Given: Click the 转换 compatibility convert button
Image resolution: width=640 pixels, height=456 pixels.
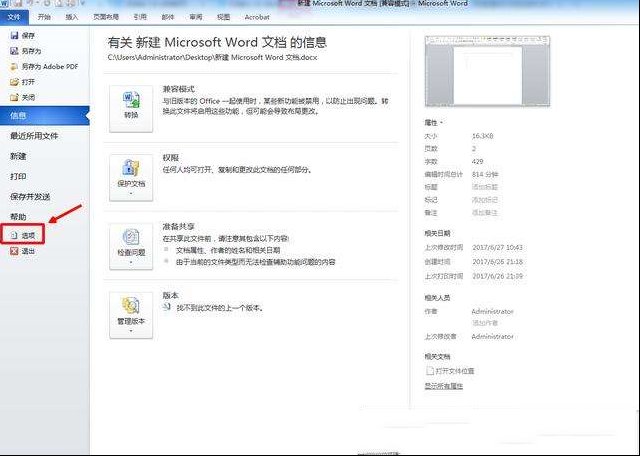Looking at the screenshot, I should (131, 109).
